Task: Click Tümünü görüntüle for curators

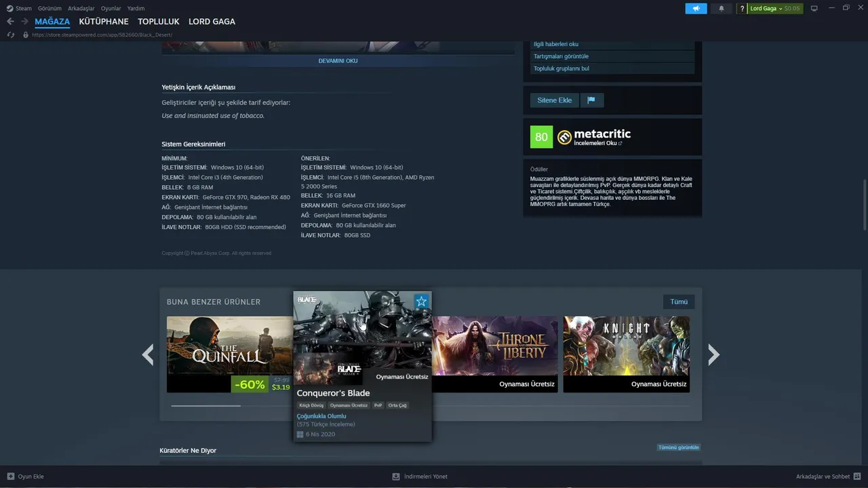Action: pyautogui.click(x=678, y=447)
